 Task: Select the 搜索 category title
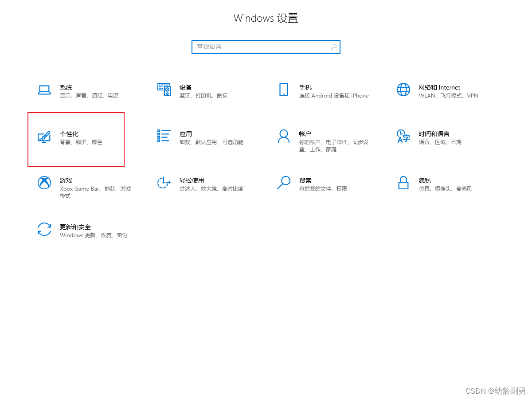[x=305, y=180]
